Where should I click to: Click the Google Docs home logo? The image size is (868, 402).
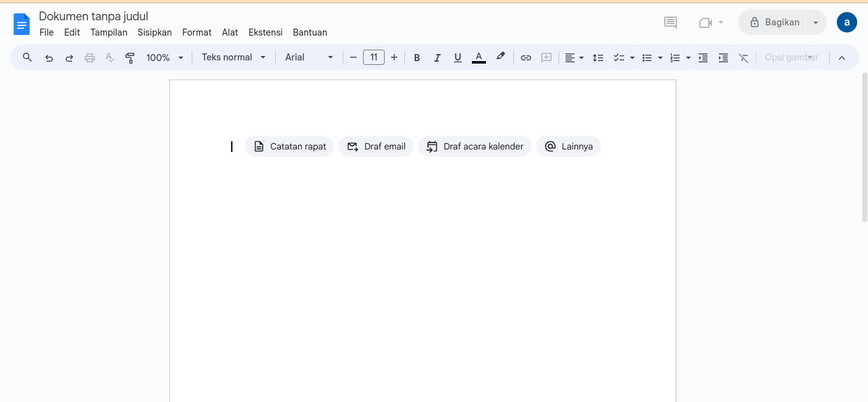click(x=22, y=24)
